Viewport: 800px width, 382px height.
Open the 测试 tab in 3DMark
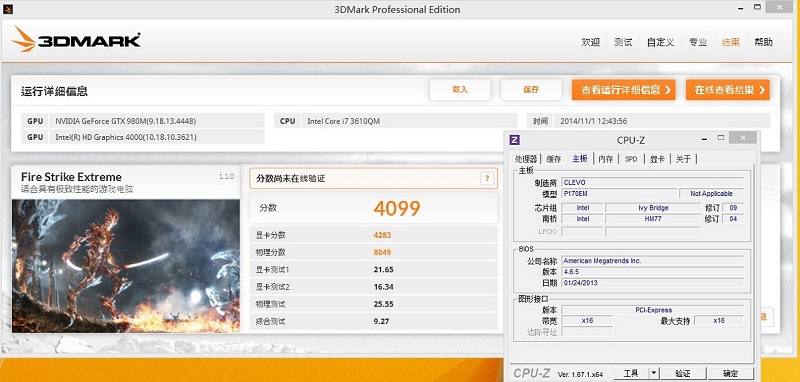(623, 42)
